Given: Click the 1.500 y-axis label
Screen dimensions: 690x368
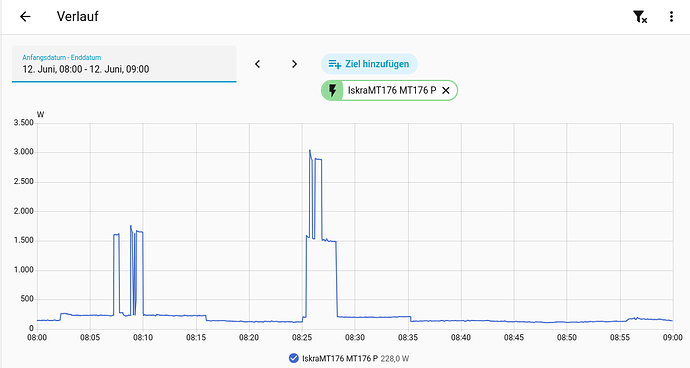Looking at the screenshot, I should (x=23, y=240).
